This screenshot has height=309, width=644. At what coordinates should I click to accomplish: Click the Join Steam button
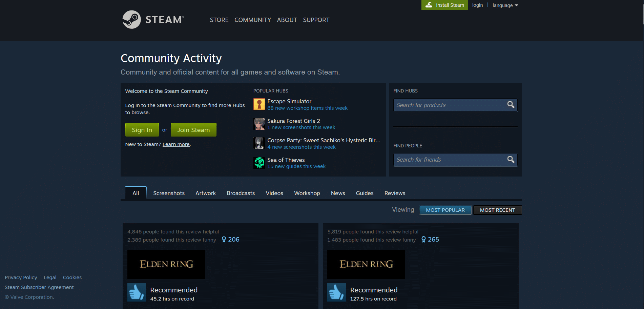tap(193, 130)
